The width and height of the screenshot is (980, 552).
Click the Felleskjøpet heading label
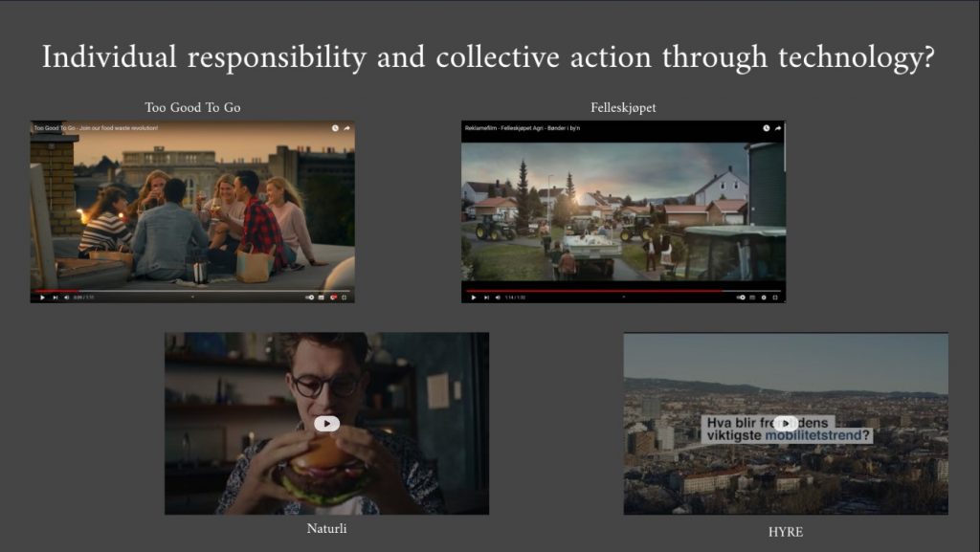tap(623, 107)
